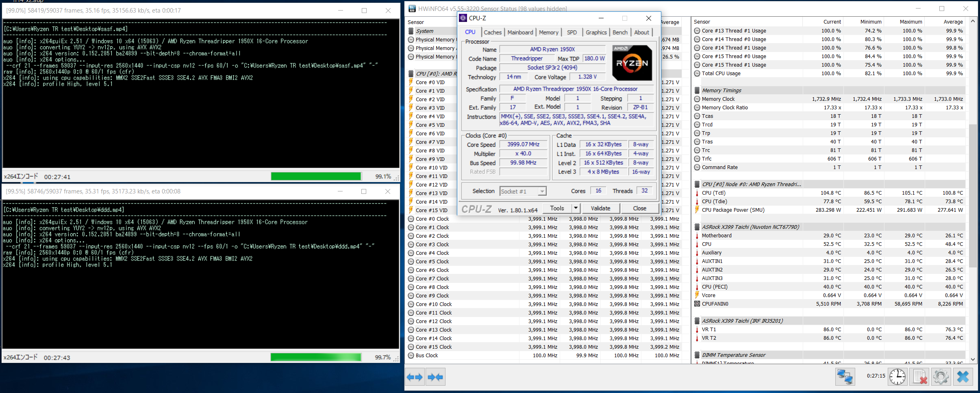Viewport: 980px width, 393px height.
Task: Click the HWiNFO log file icon with red X
Action: 919,376
